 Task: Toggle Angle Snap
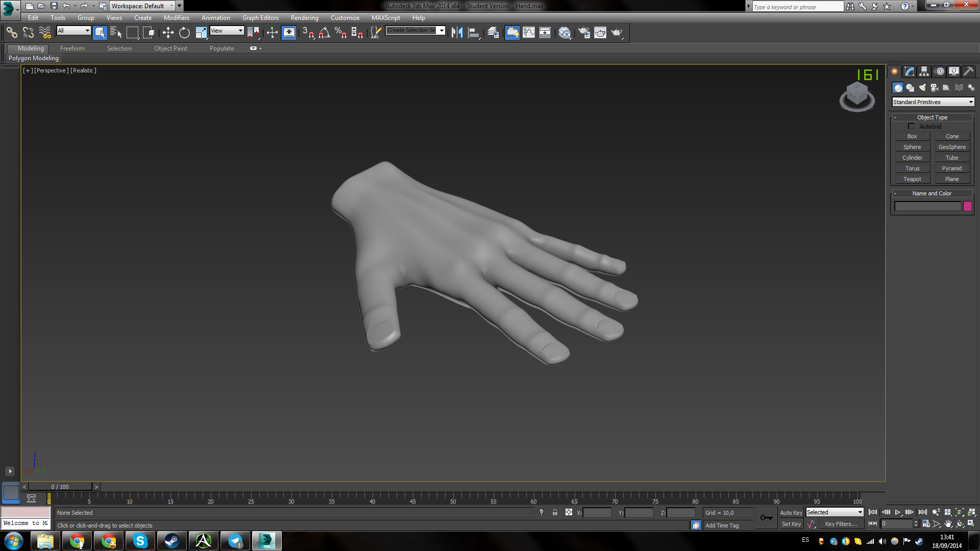pos(324,33)
